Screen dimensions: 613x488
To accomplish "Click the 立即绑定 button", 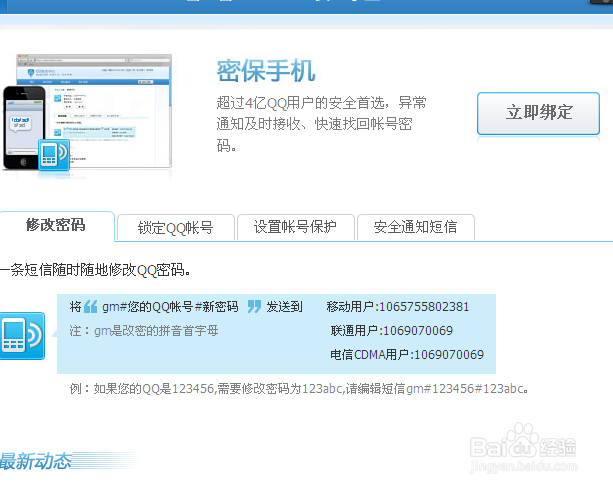I will pos(538,113).
